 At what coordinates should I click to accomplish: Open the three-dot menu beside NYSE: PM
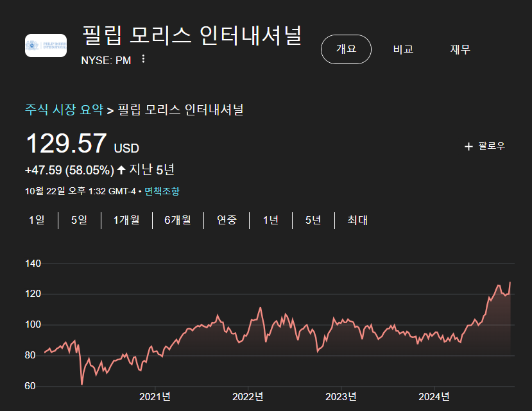click(143, 59)
